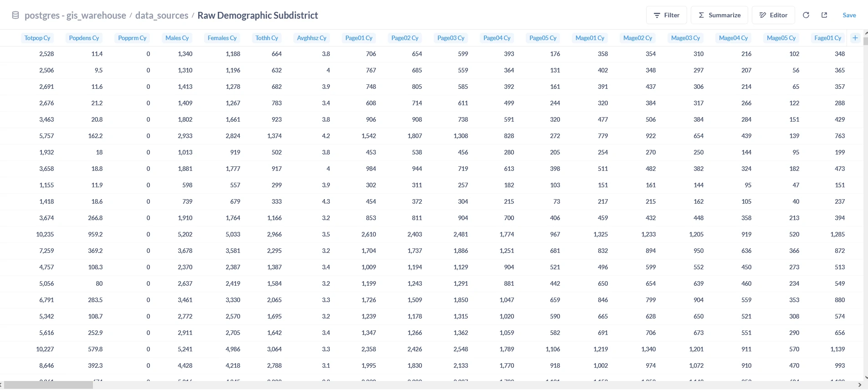Add a column with the plus icon
The width and height of the screenshot is (868, 391).
[x=855, y=38]
